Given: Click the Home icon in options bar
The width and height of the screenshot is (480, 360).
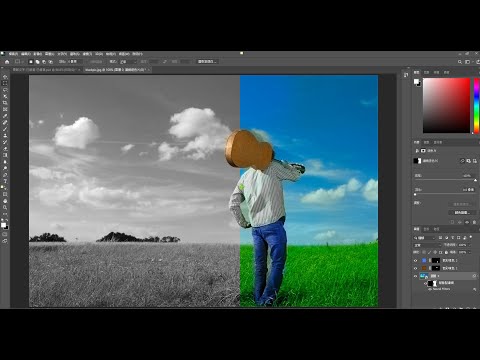Looking at the screenshot, I should tap(7, 62).
